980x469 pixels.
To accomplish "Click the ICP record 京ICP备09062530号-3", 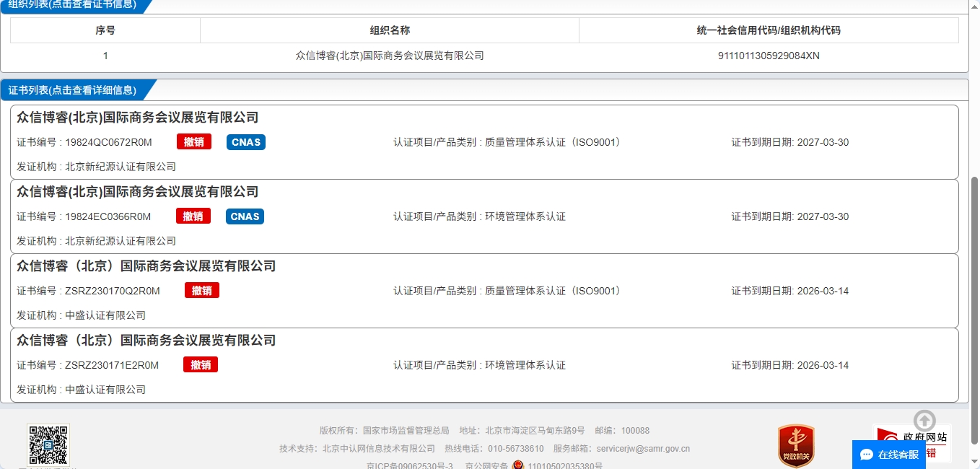I will (410, 465).
